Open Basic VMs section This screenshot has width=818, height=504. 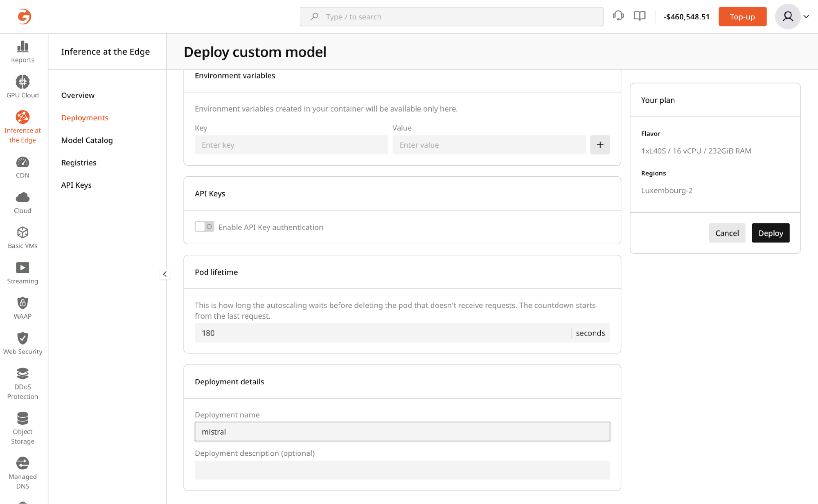click(x=23, y=238)
